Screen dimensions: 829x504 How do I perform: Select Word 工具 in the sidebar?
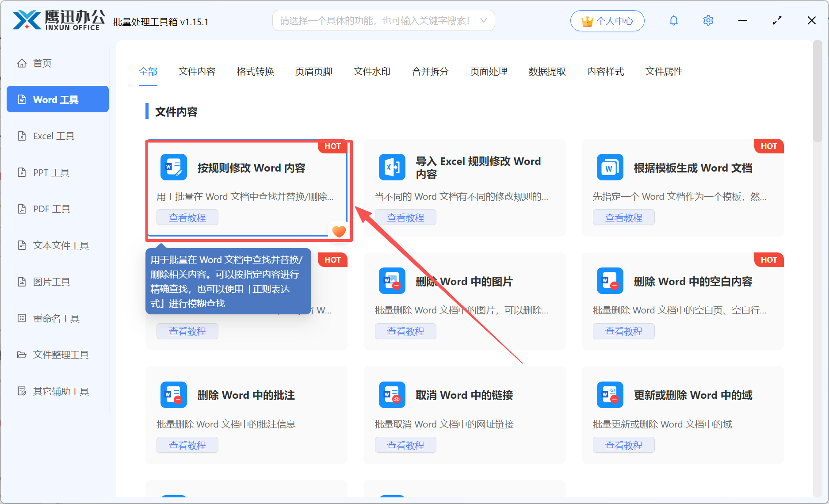pyautogui.click(x=57, y=99)
